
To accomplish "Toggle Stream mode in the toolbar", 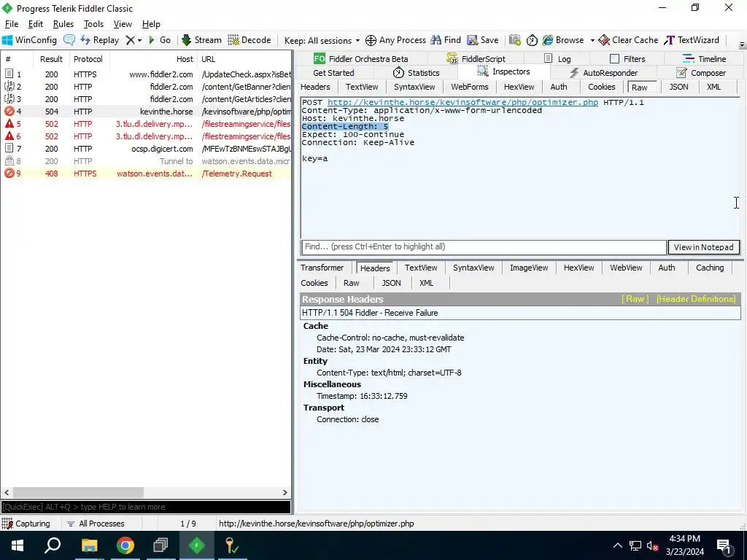I will 201,40.
